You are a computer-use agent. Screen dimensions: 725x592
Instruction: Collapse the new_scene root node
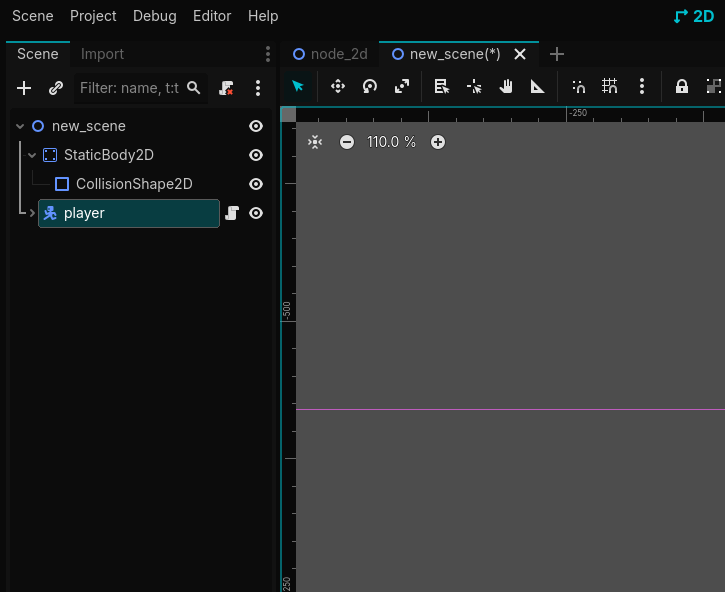click(20, 126)
